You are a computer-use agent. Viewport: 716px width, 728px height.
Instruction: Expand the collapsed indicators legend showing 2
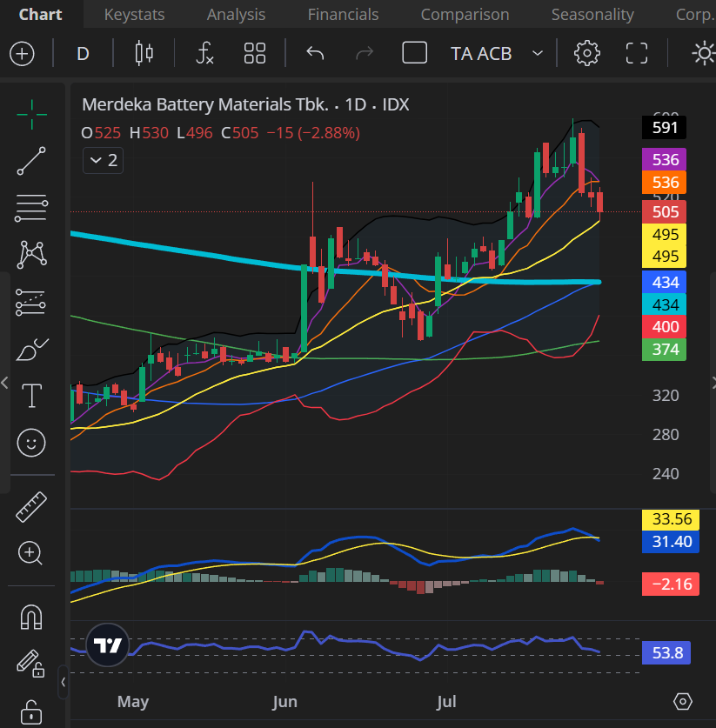[103, 161]
